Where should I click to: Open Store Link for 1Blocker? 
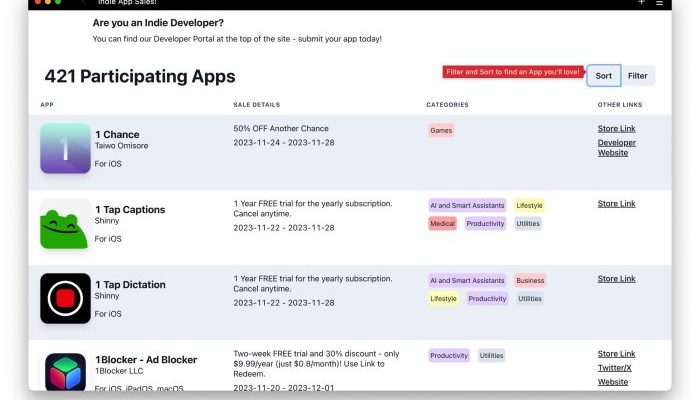click(x=617, y=354)
